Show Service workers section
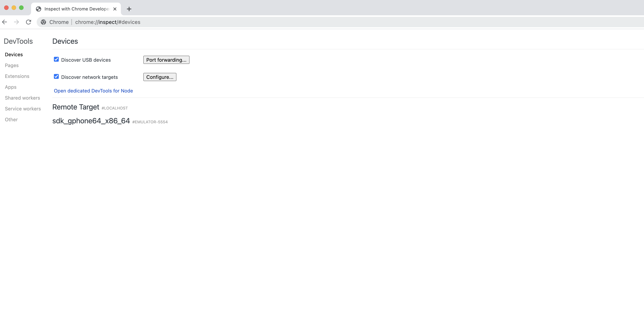The image size is (644, 321). click(23, 109)
